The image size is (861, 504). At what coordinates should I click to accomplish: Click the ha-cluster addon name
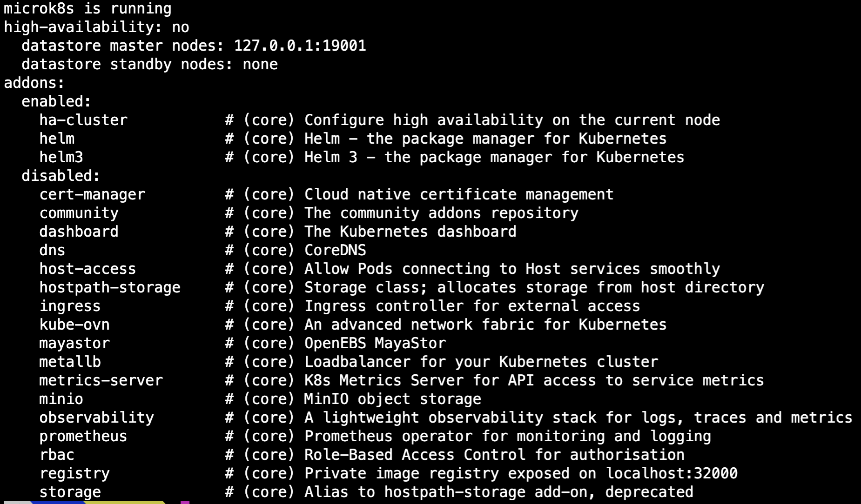pos(83,120)
